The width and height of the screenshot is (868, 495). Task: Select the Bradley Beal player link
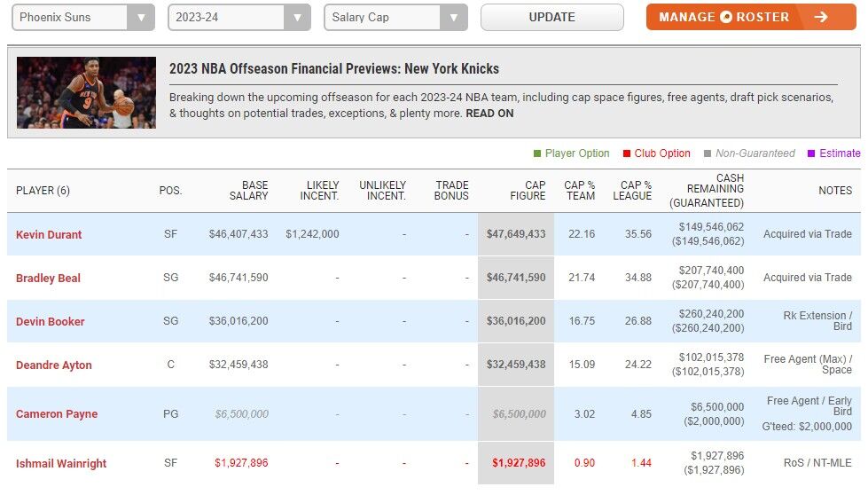click(x=48, y=279)
